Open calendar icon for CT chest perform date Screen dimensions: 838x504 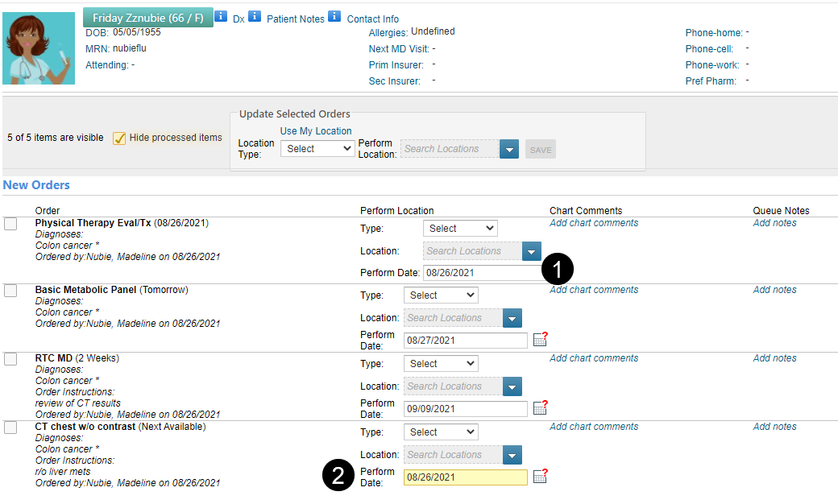(540, 477)
